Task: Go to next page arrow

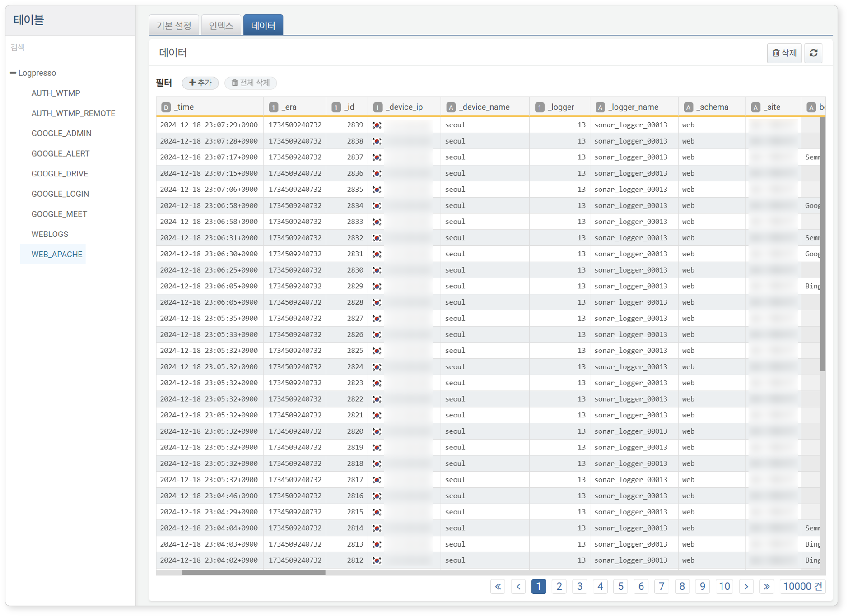Action: pyautogui.click(x=746, y=587)
